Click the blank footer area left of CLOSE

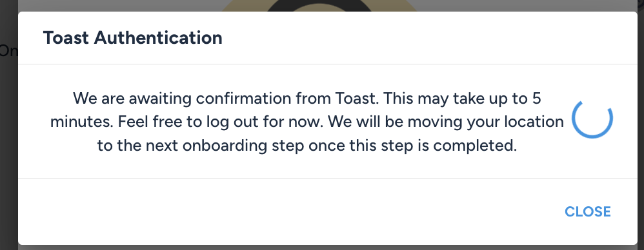[x=288, y=212]
